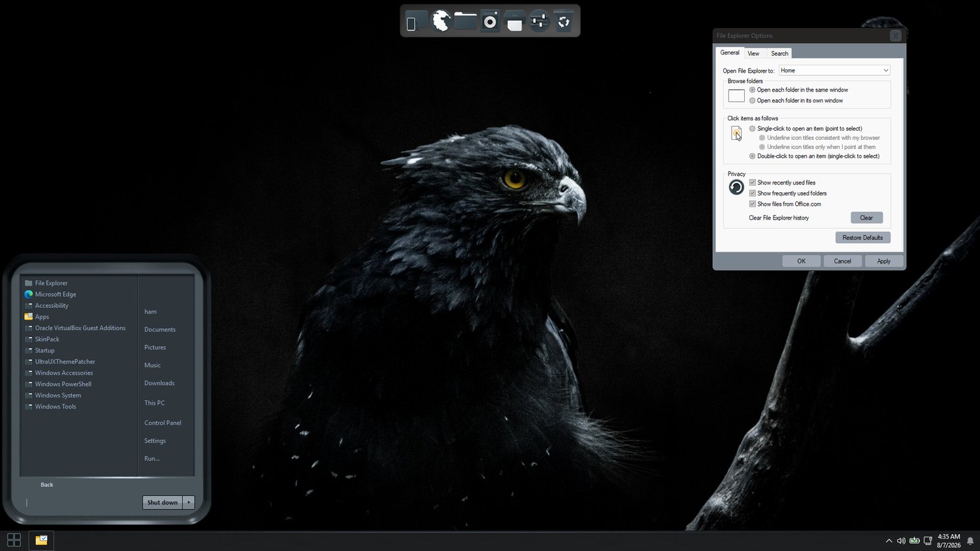Launch the camera icon in the dock
The width and height of the screenshot is (980, 551).
pyautogui.click(x=490, y=21)
